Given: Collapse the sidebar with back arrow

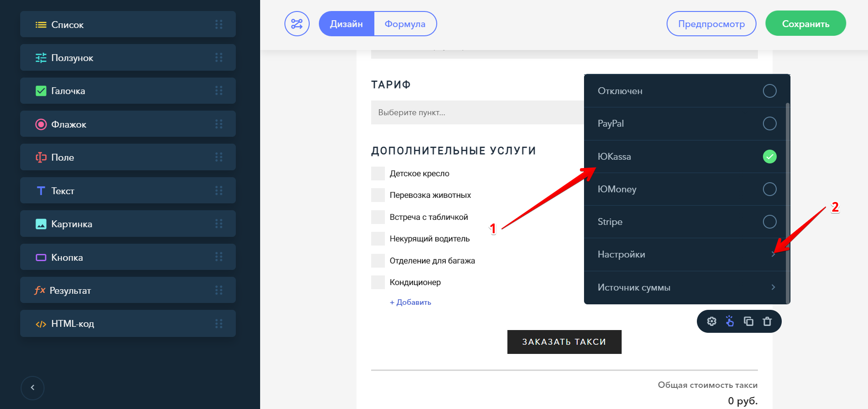Looking at the screenshot, I should (33, 388).
